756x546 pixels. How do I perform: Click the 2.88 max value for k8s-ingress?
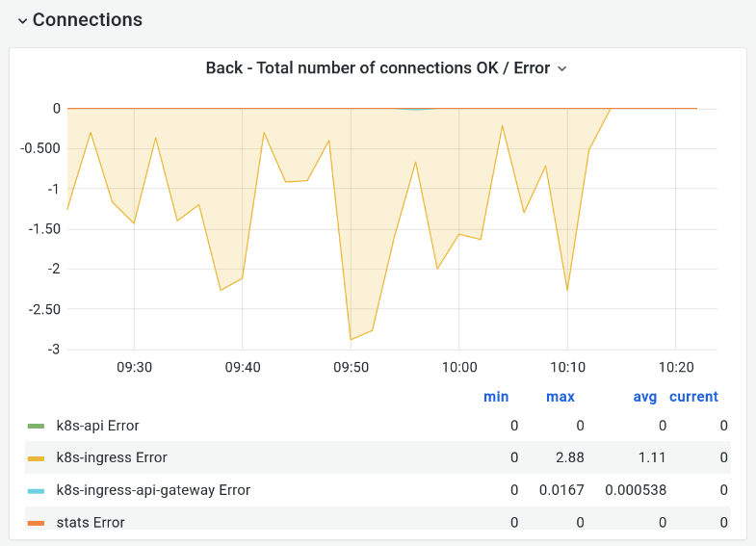point(567,457)
